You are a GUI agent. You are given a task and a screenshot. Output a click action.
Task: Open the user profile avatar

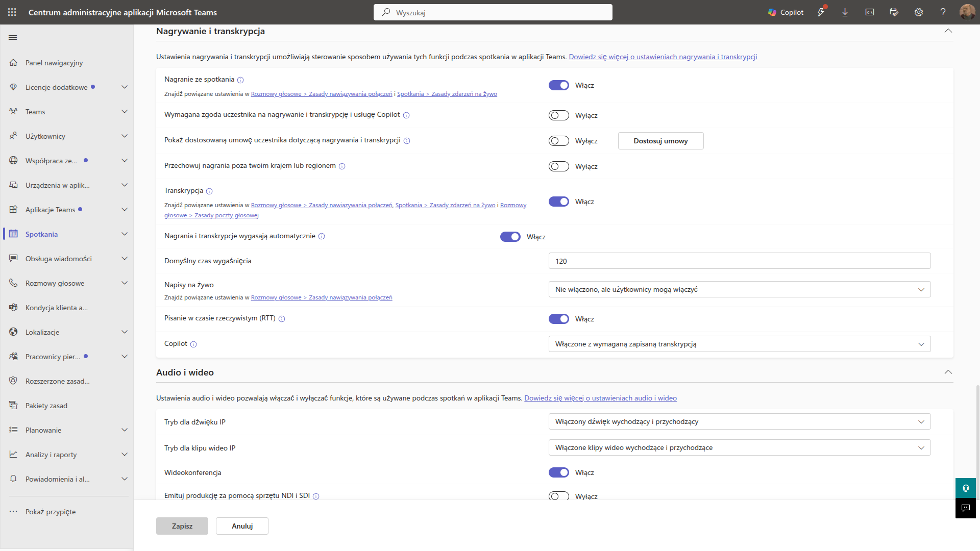(x=967, y=12)
